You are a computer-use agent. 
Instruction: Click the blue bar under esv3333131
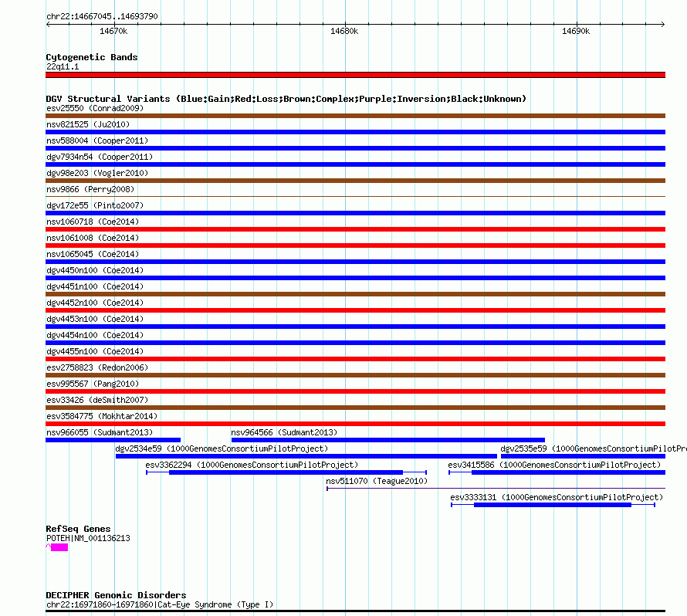tap(553, 505)
